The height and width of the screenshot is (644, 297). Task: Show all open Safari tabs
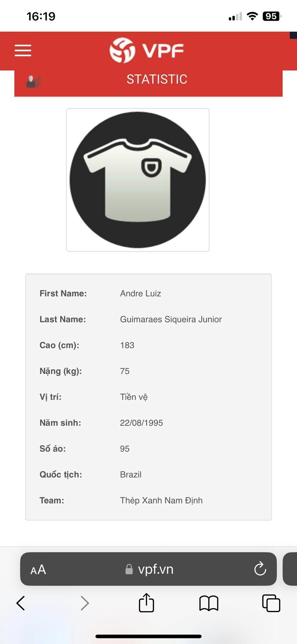click(x=271, y=603)
